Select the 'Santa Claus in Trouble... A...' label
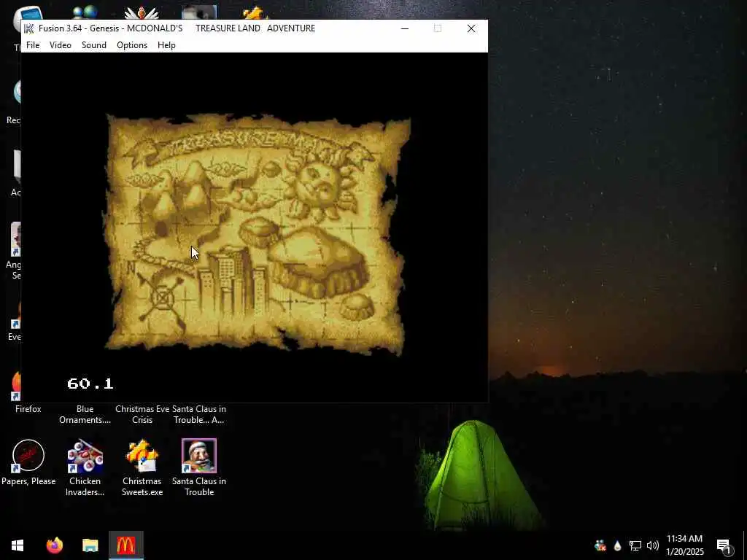This screenshot has height=560, width=747. [198, 414]
